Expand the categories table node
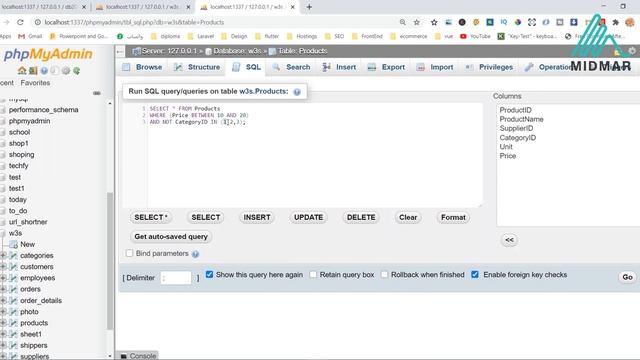640x360 pixels. pos(3,256)
